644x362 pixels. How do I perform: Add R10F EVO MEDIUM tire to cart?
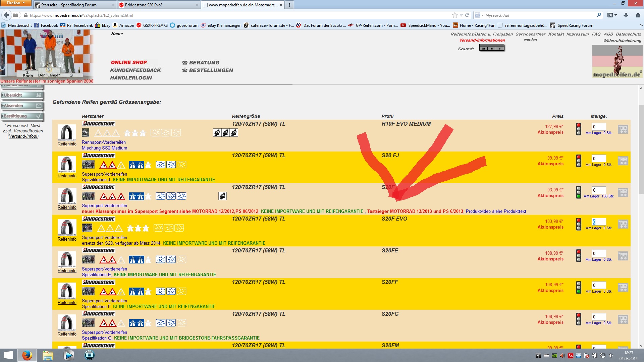tap(623, 129)
